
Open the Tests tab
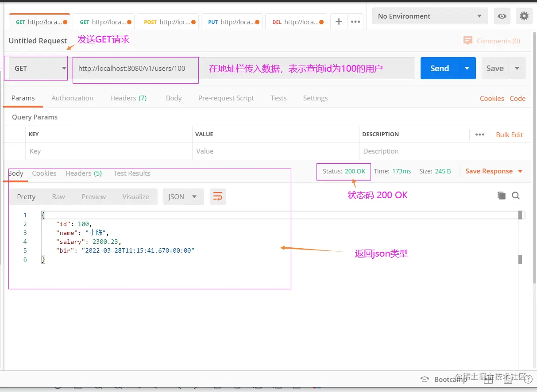coord(278,98)
